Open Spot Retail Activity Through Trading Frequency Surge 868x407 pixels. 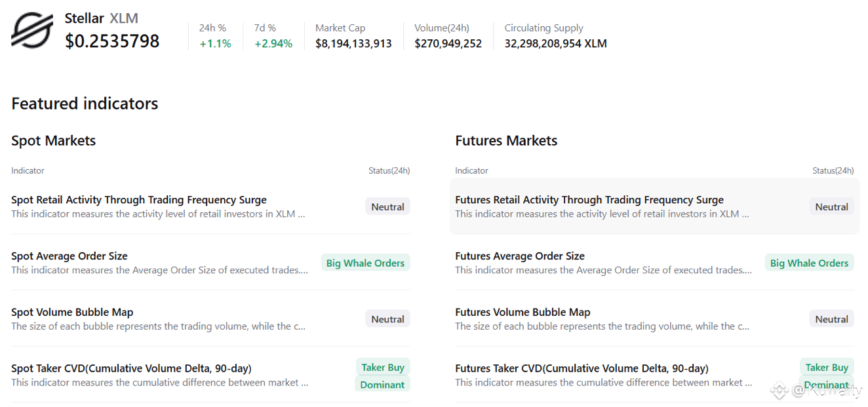click(139, 200)
